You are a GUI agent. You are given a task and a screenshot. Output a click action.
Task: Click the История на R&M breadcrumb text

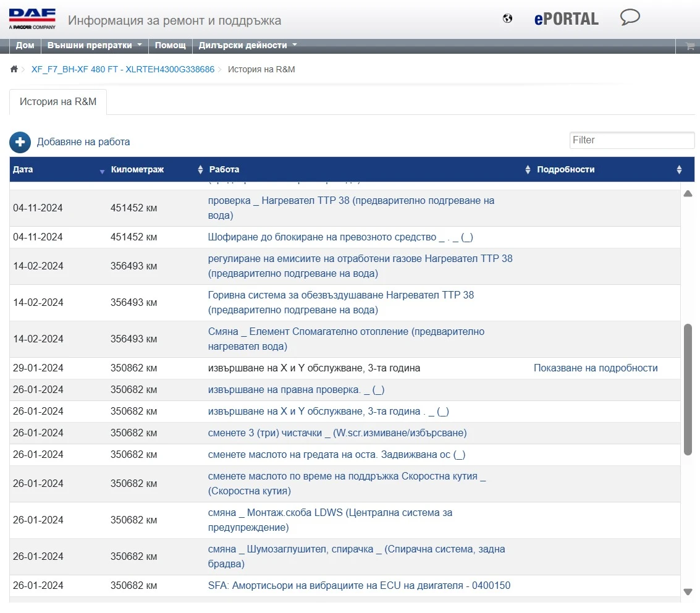[x=261, y=69]
